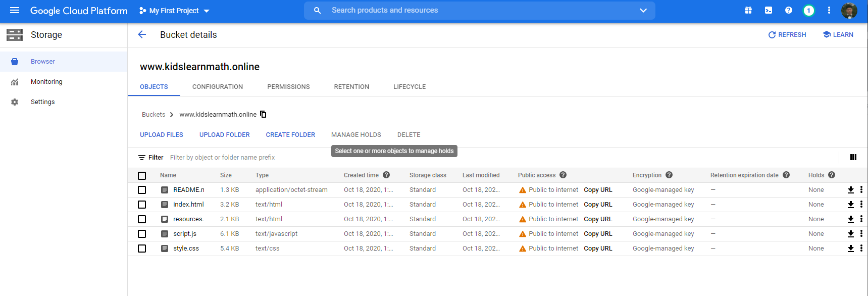Click the Create Folder button

[290, 135]
